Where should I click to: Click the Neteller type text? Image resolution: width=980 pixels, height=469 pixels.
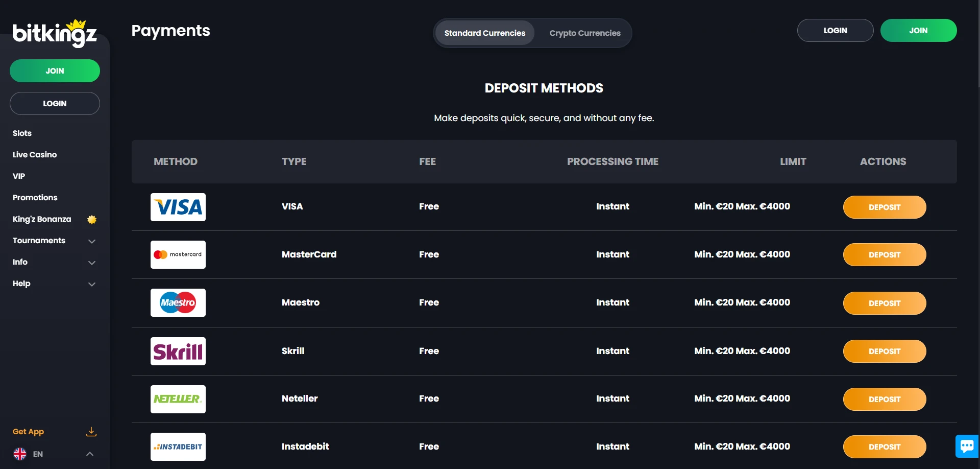coord(300,398)
